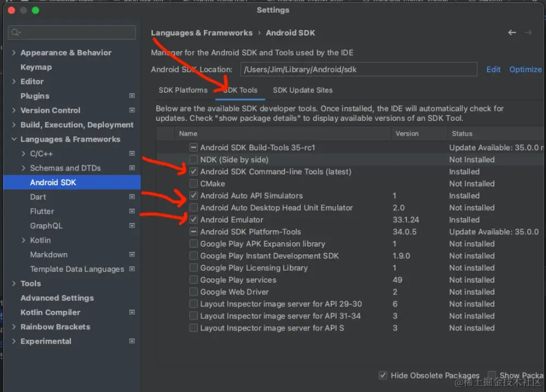Click the project-level icon beside Markdown
This screenshot has width=546, height=392.
tap(132, 255)
